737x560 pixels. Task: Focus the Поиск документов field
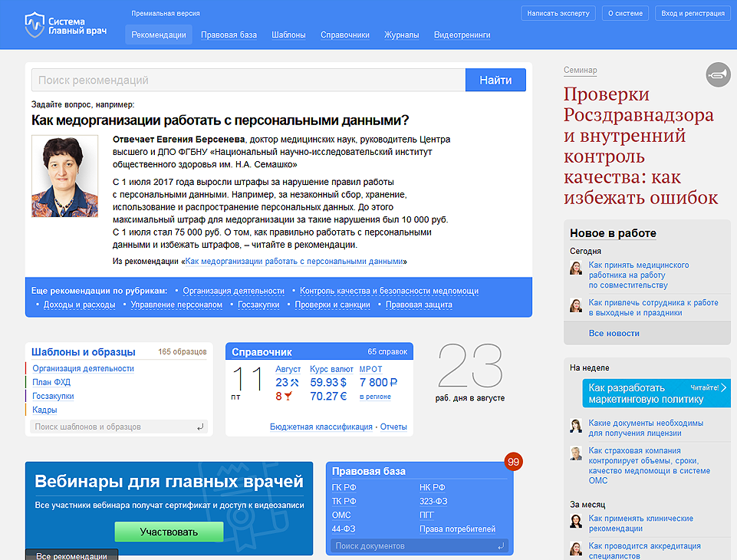point(419,546)
